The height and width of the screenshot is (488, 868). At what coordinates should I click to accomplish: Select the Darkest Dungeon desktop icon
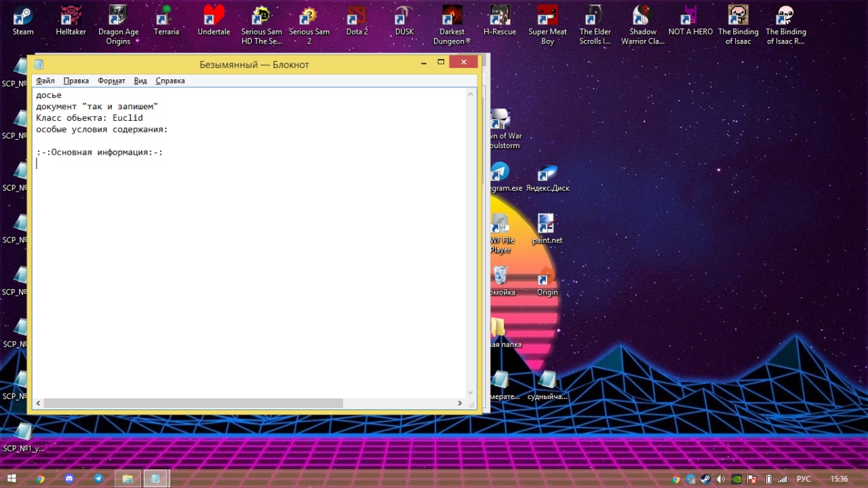452,25
